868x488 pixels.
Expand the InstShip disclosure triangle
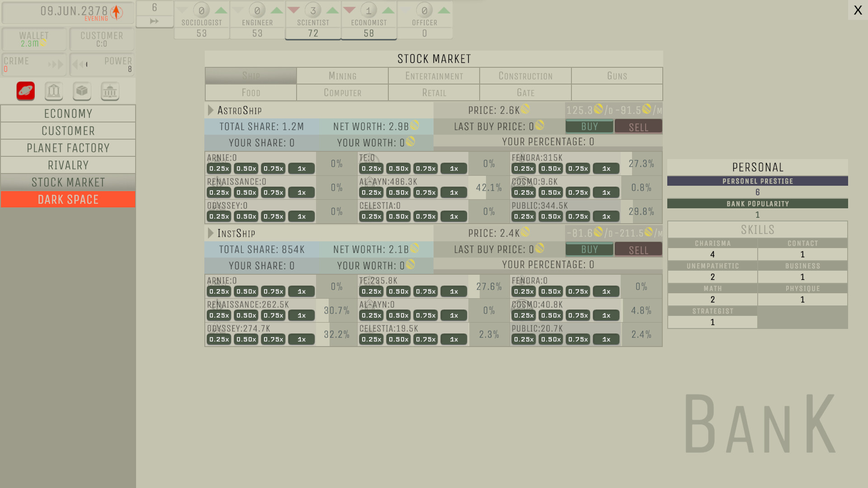(x=210, y=233)
